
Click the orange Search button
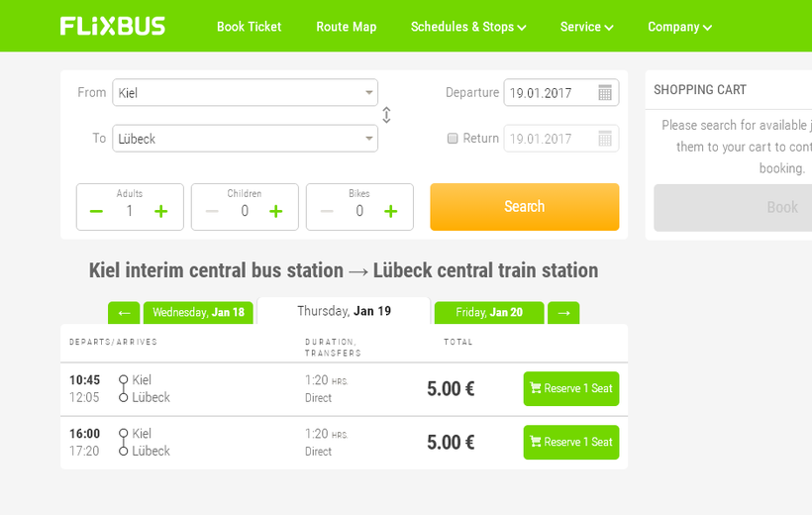525,207
